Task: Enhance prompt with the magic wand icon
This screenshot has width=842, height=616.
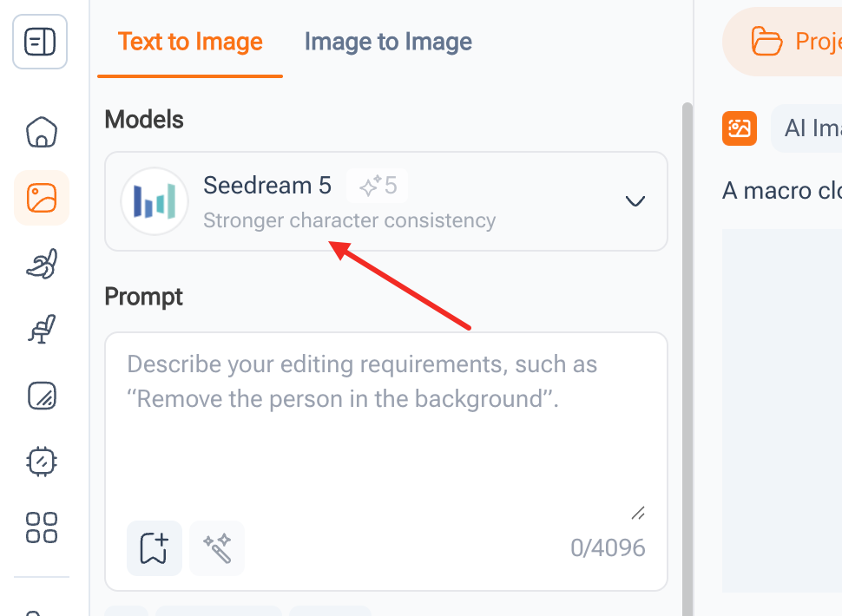Action: [x=216, y=548]
